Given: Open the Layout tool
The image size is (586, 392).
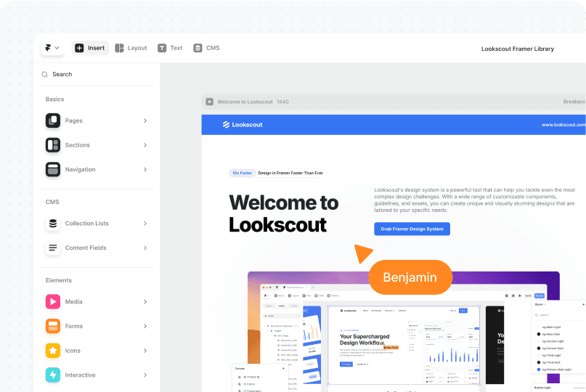Looking at the screenshot, I should (131, 48).
